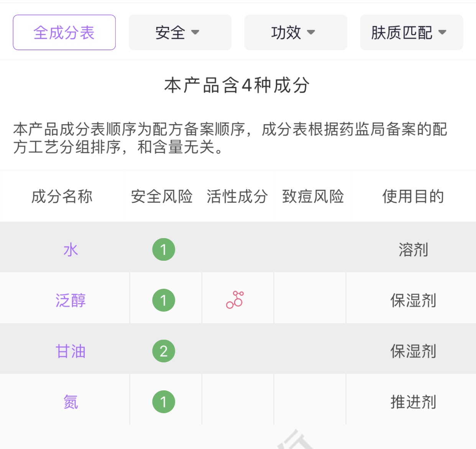Click the safety score 2 badge for 甘油
The image size is (476, 449).
point(164,350)
